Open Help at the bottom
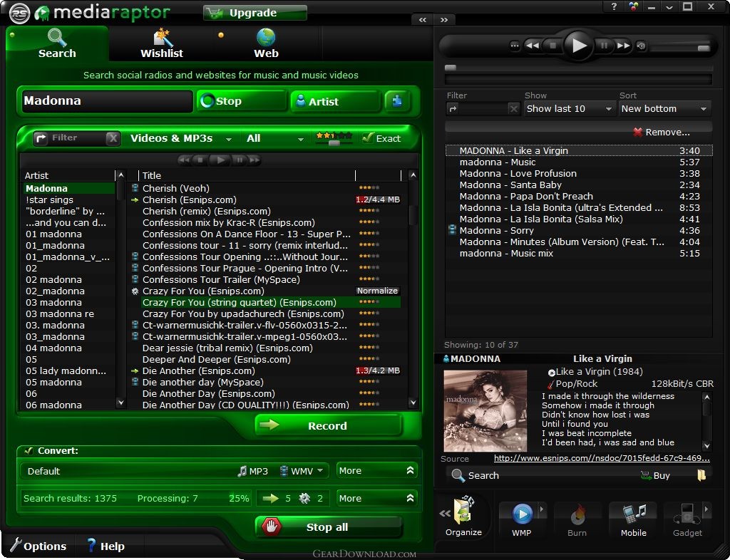The image size is (730, 560). point(106,546)
